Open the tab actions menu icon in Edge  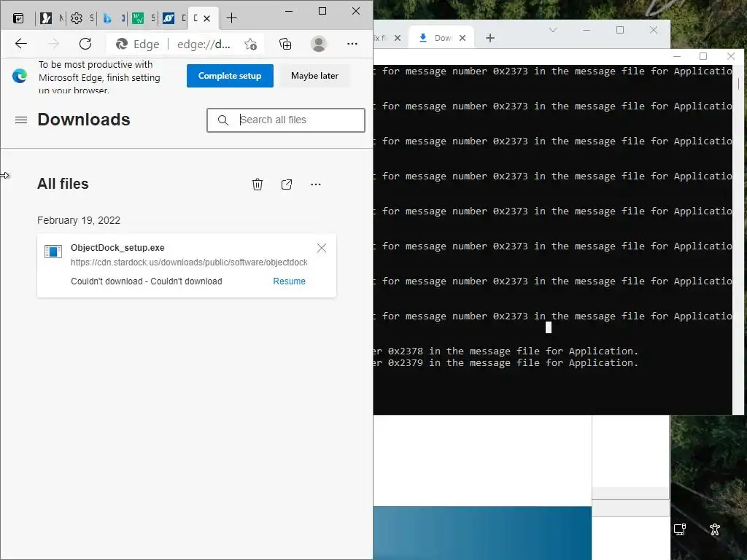point(18,18)
